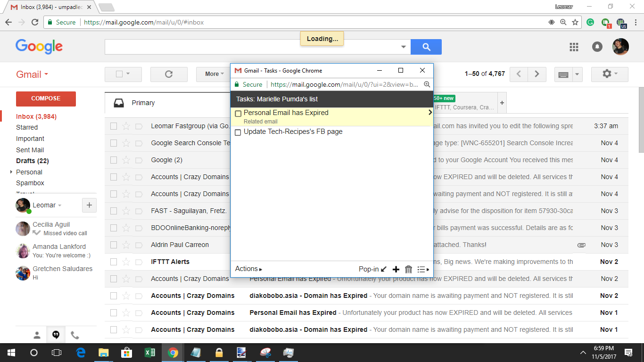Mark Aldrin Paul Carreon email as important
644x362 pixels.
139,245
